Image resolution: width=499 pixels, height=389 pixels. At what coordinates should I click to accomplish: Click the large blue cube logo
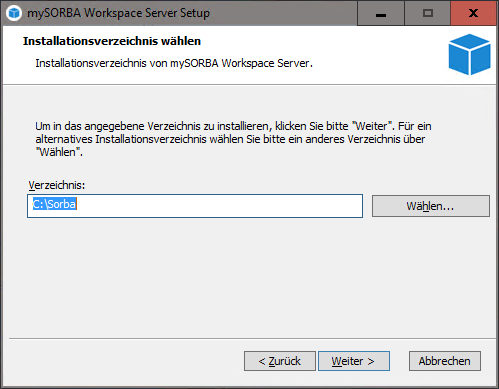click(x=469, y=54)
